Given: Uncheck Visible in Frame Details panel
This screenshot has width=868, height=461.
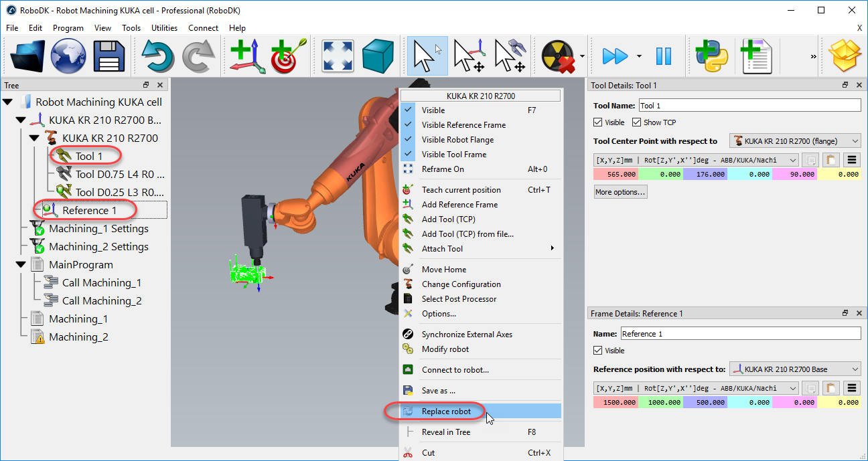Looking at the screenshot, I should [597, 350].
